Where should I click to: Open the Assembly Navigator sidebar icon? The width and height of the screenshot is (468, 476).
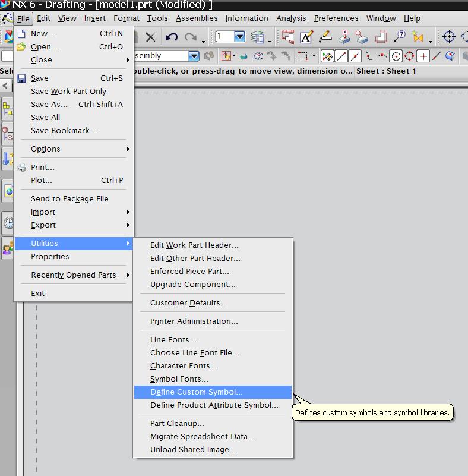pos(8,109)
